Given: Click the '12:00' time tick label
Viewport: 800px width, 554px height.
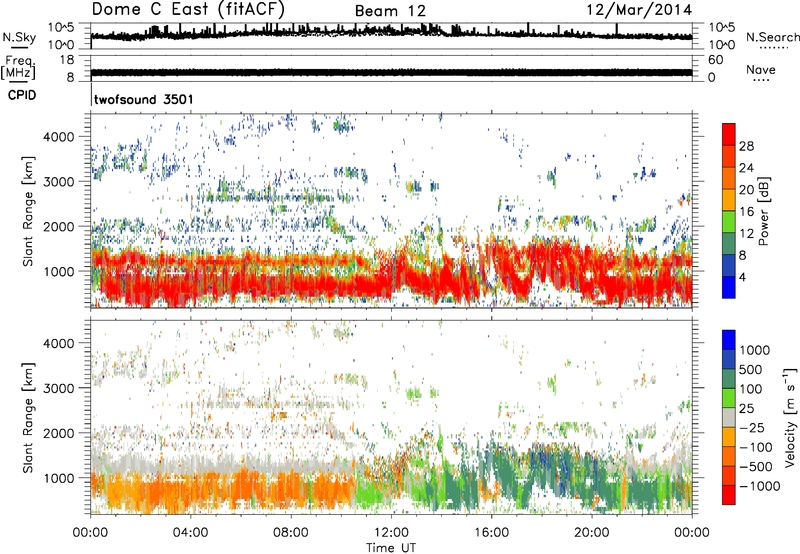Looking at the screenshot, I should [x=391, y=533].
